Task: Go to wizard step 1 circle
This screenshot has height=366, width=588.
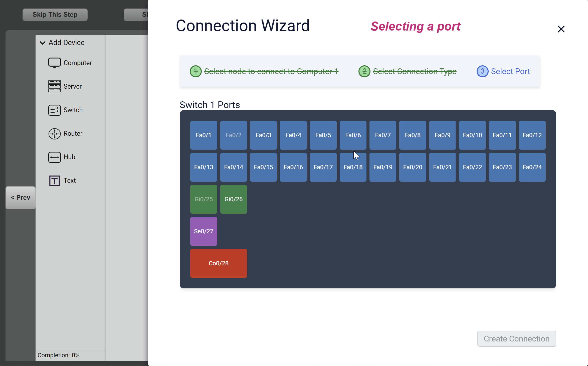Action: pos(195,71)
